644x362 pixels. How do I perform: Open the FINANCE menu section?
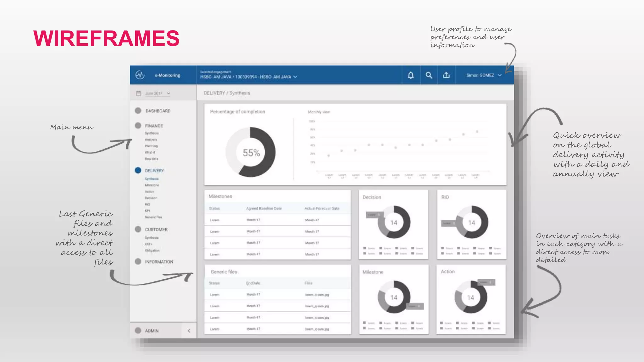(x=154, y=126)
